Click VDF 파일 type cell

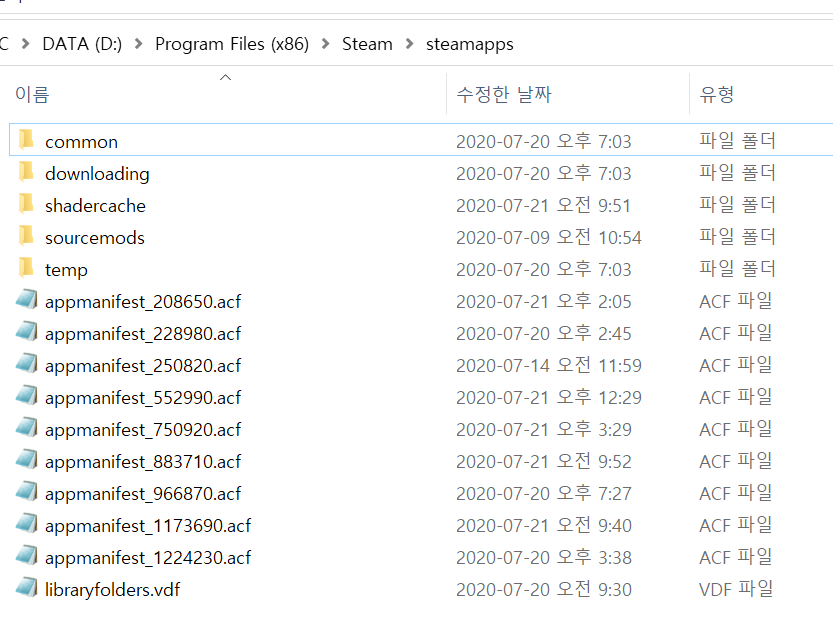click(x=736, y=589)
